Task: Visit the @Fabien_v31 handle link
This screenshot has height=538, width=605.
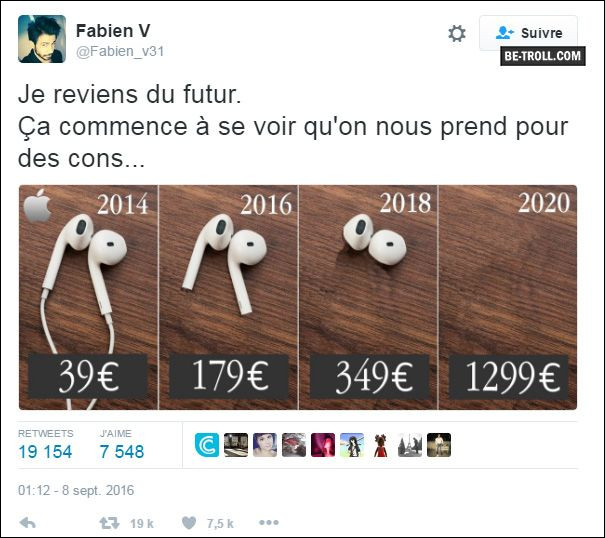Action: 120,51
